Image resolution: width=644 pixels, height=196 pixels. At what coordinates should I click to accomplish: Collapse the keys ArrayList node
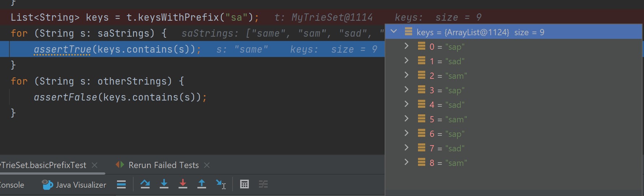tap(394, 32)
